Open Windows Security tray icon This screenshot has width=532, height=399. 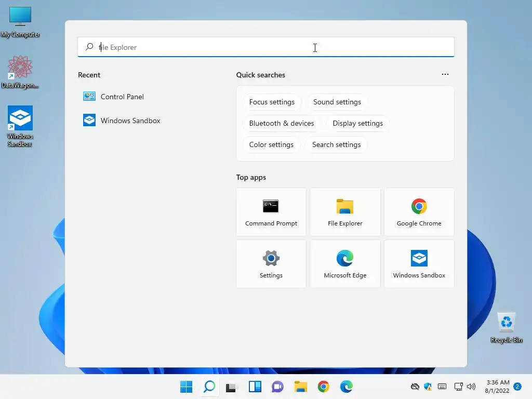tap(428, 387)
